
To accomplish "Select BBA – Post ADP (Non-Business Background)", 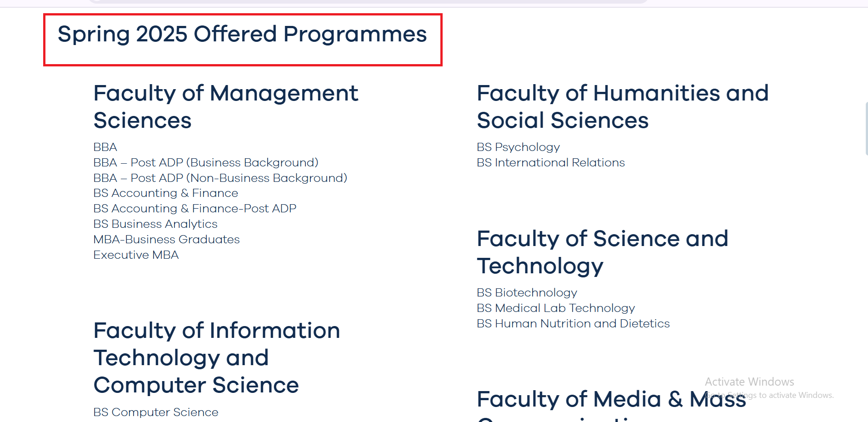I will tap(220, 178).
